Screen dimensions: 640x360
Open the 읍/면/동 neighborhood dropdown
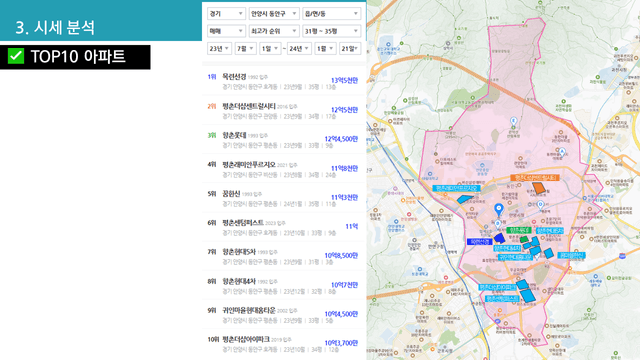click(x=331, y=14)
